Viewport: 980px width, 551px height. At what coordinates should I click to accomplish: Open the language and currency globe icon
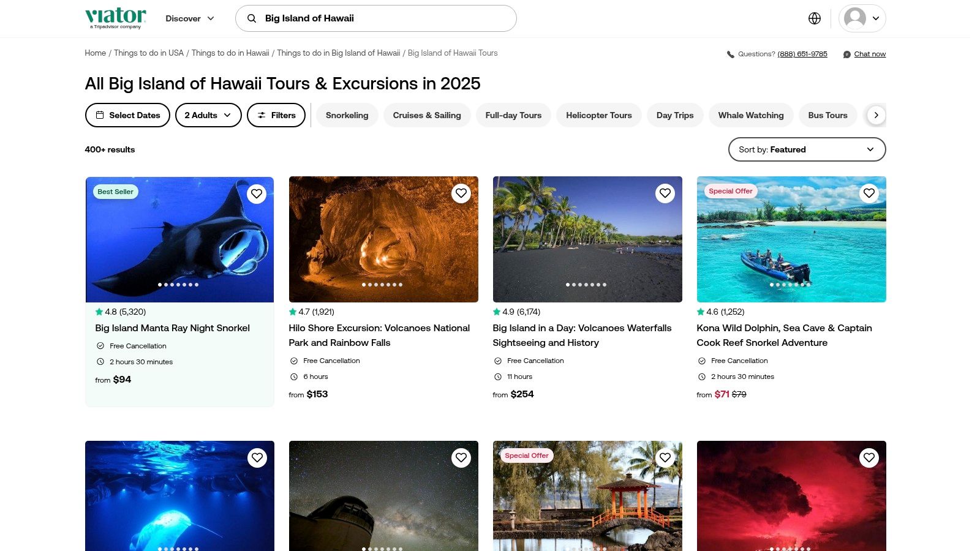pyautogui.click(x=815, y=18)
